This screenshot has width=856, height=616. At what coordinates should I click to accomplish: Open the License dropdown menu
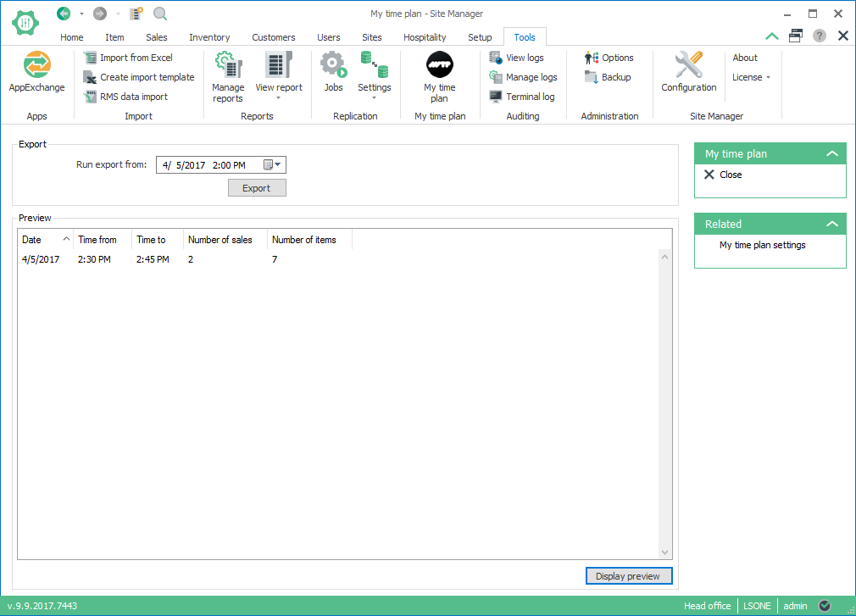point(751,77)
